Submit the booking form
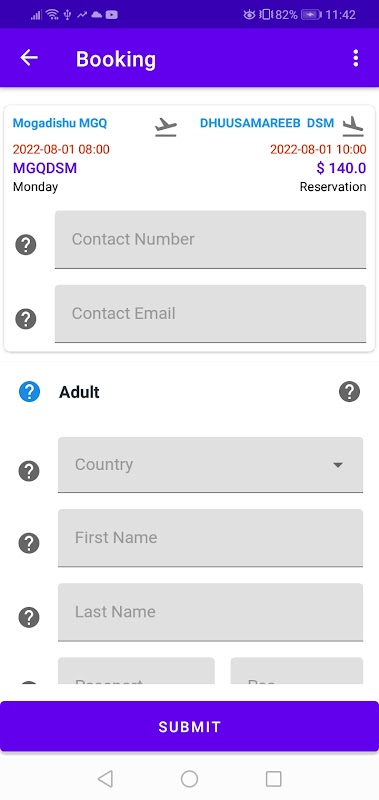 tap(189, 727)
